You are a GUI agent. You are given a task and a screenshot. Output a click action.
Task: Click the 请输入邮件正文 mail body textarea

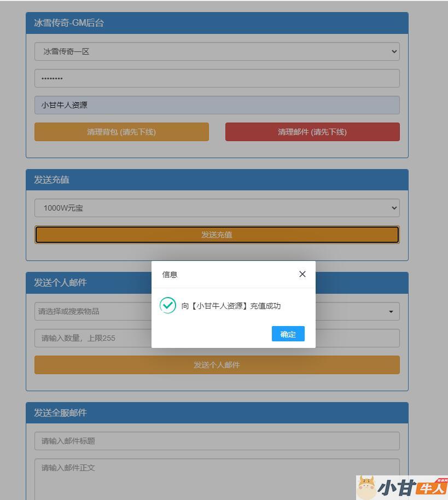tap(217, 476)
